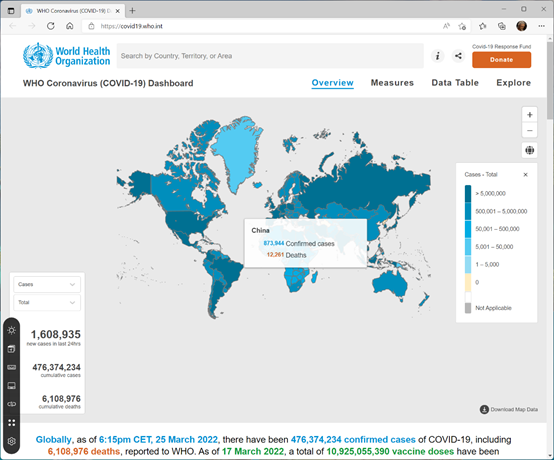This screenshot has height=460, width=554.
Task: Click the fourth icon below the sun in side toolbar
Action: 12,386
